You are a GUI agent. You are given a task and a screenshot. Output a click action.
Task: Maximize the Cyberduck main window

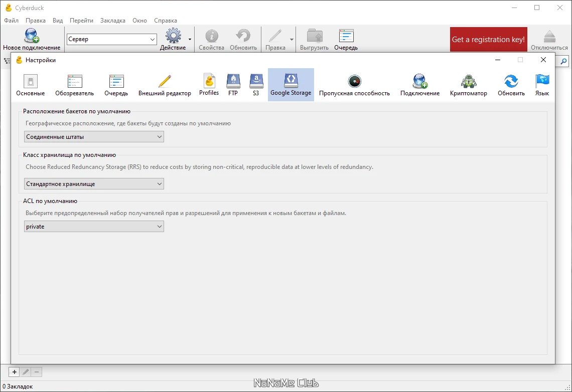[537, 8]
